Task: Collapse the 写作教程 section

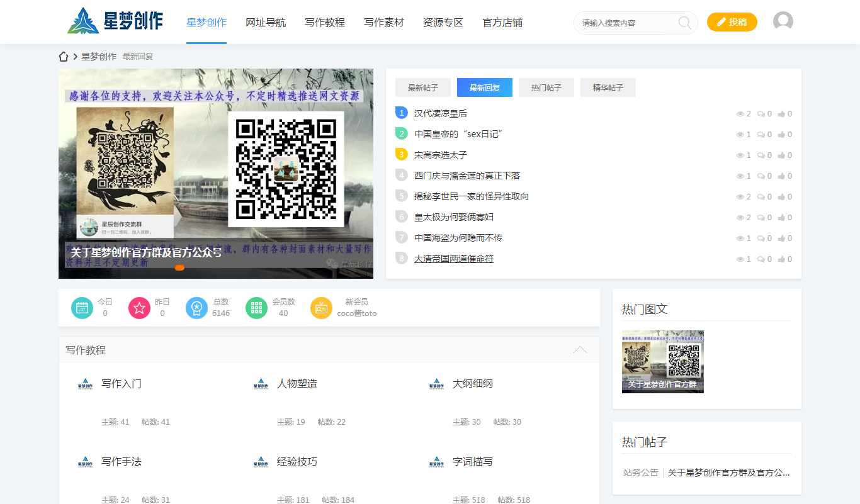Action: pos(580,350)
